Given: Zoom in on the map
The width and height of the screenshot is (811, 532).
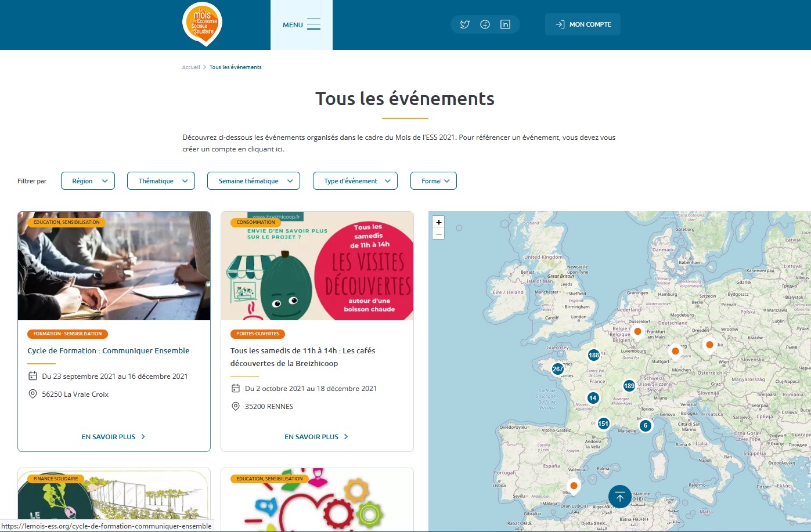Looking at the screenshot, I should pyautogui.click(x=439, y=222).
